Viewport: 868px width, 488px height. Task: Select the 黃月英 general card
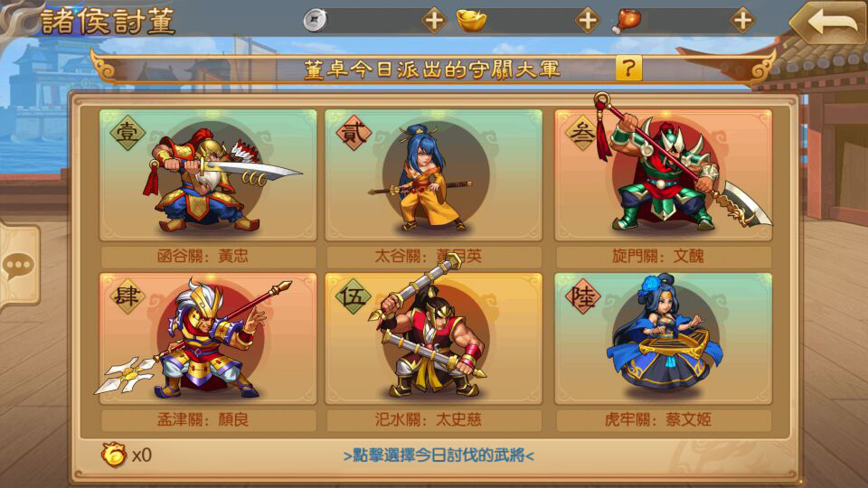tap(433, 174)
